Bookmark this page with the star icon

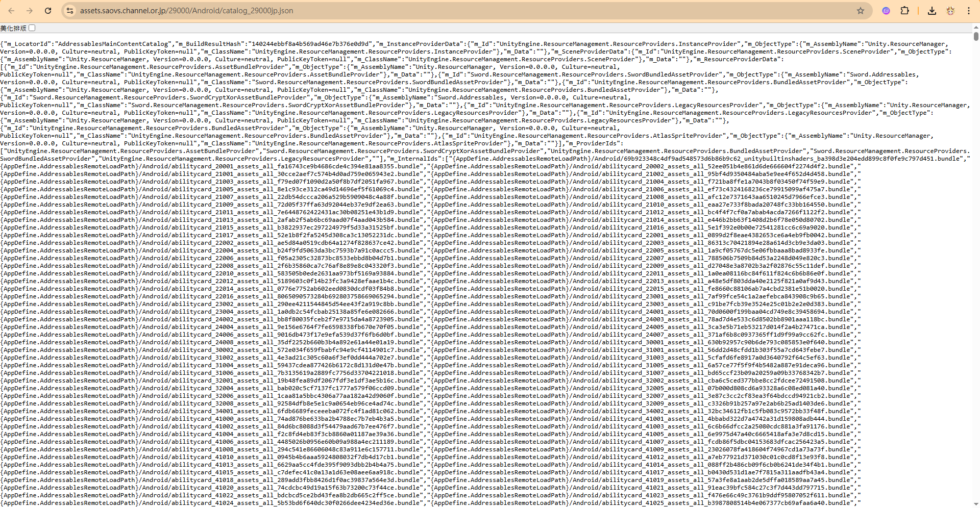click(x=861, y=11)
